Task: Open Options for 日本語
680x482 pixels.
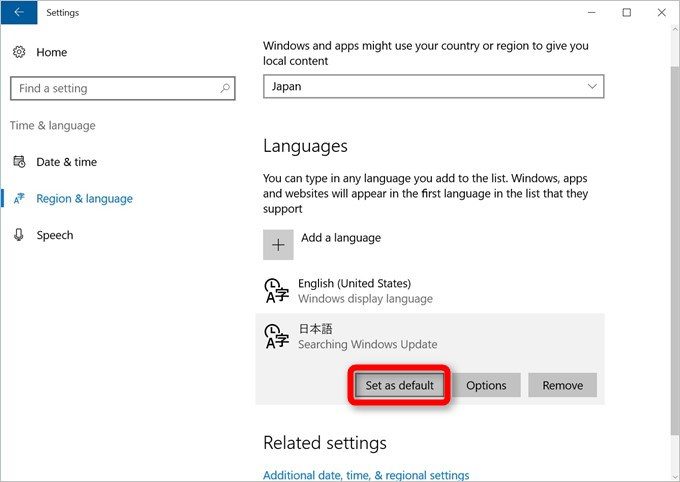Action: tap(486, 385)
